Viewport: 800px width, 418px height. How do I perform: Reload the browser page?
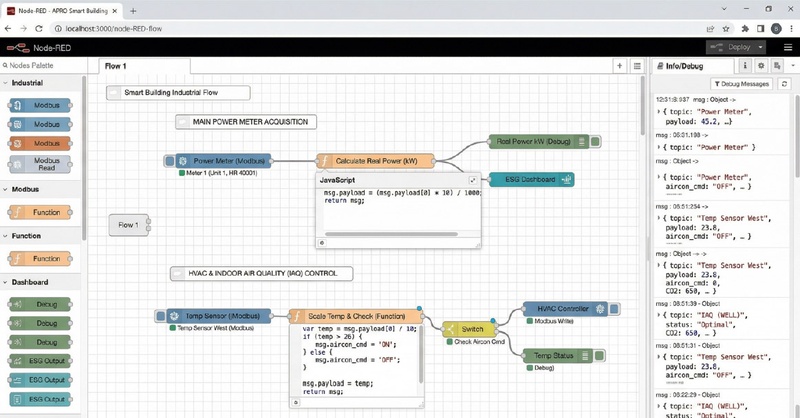click(39, 29)
